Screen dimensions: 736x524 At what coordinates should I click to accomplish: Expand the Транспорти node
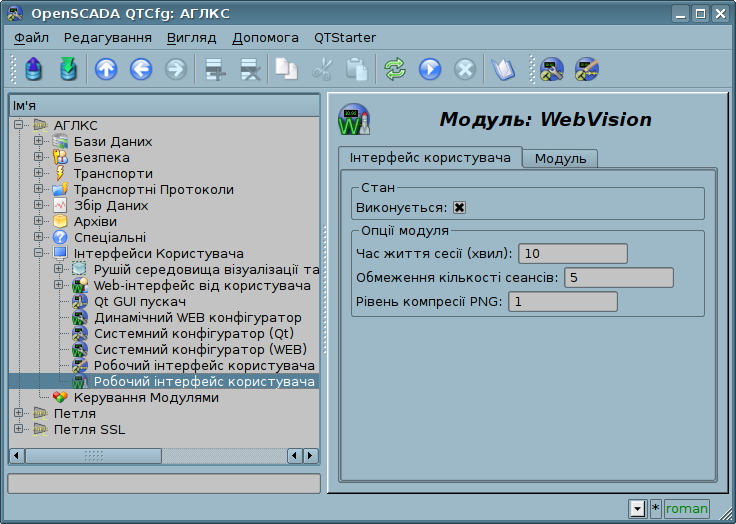pos(38,173)
